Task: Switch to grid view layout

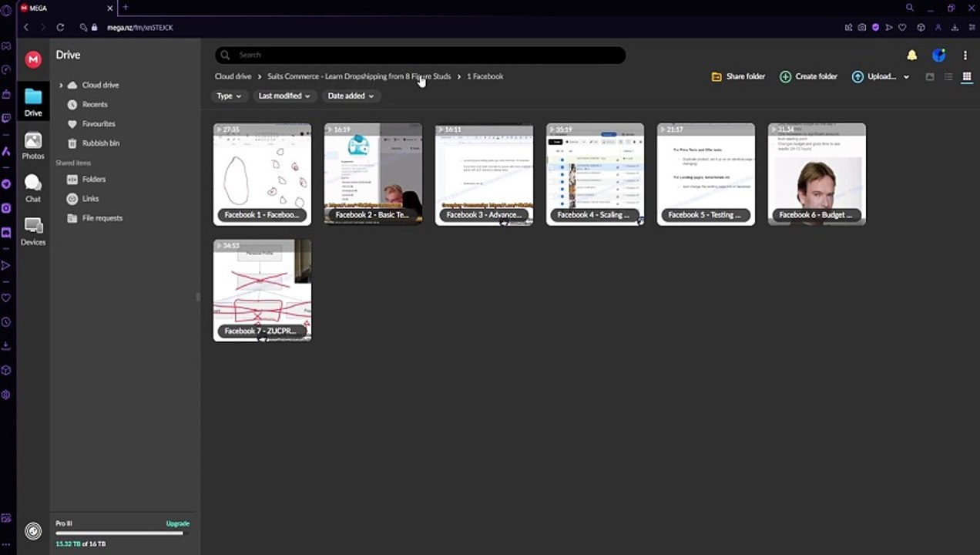Action: click(x=966, y=76)
